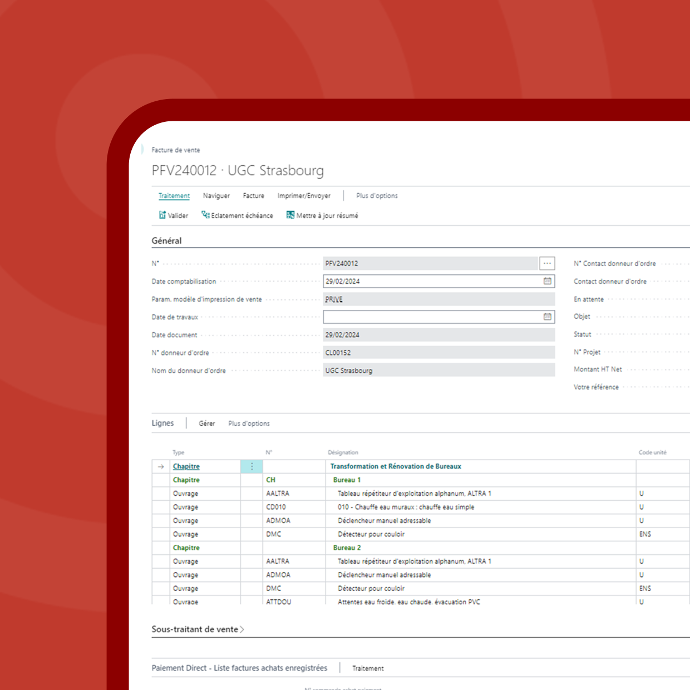Expand Plus d'options in the Lignes section
This screenshot has height=690, width=690.
[x=249, y=423]
